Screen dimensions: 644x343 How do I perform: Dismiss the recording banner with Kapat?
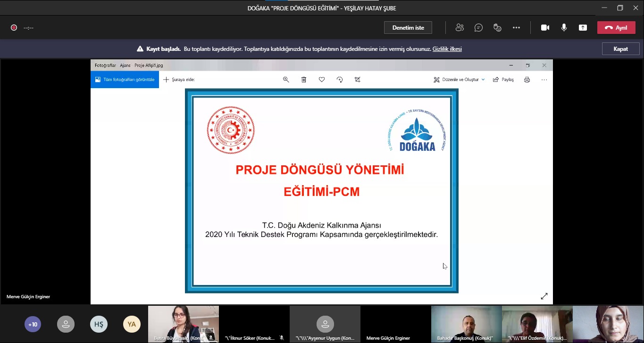(x=620, y=49)
